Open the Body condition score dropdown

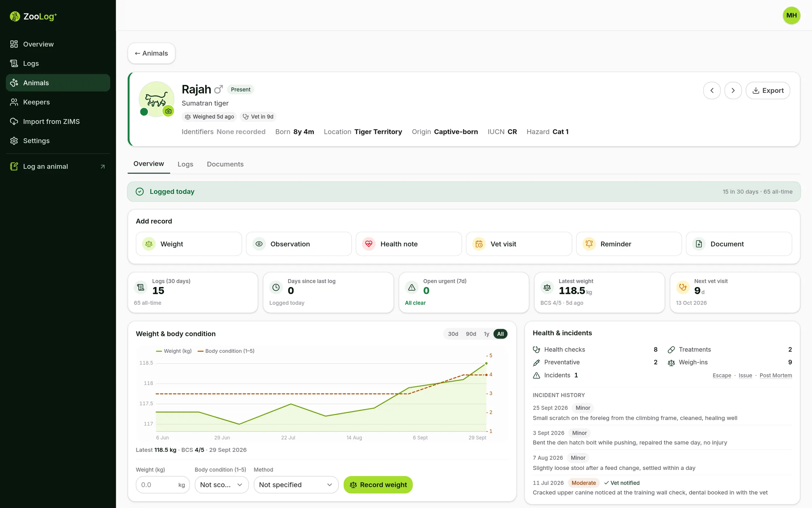(221, 485)
